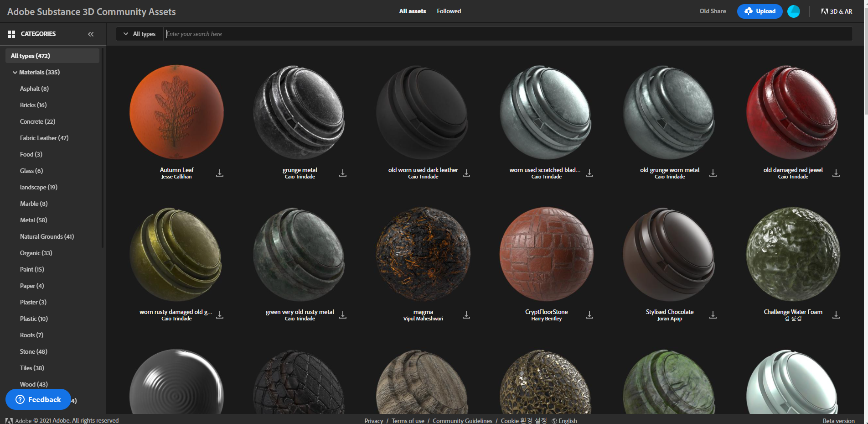868x424 pixels.
Task: Open the magma sphere thumbnail
Action: click(x=423, y=254)
